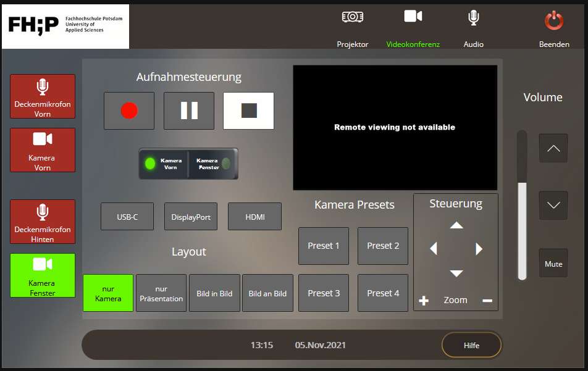Click the vertical volume slider
Viewport: 588px width, 371px height.
[x=523, y=206]
